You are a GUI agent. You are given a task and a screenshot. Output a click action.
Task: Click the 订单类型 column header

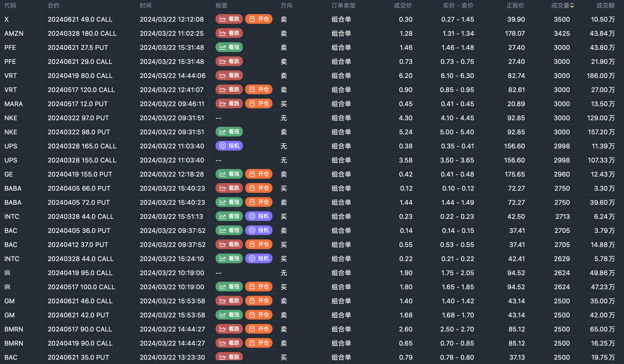click(x=343, y=6)
